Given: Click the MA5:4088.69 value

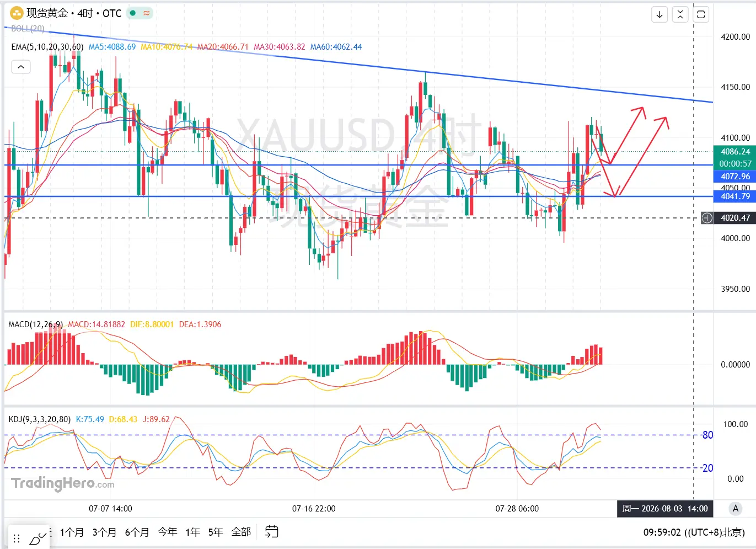Looking at the screenshot, I should (112, 47).
